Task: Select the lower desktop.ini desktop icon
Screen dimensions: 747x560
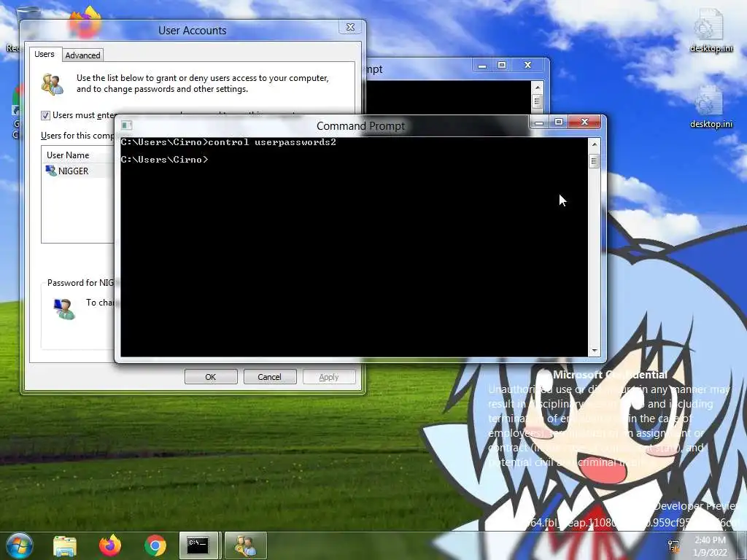Action: pos(711,107)
